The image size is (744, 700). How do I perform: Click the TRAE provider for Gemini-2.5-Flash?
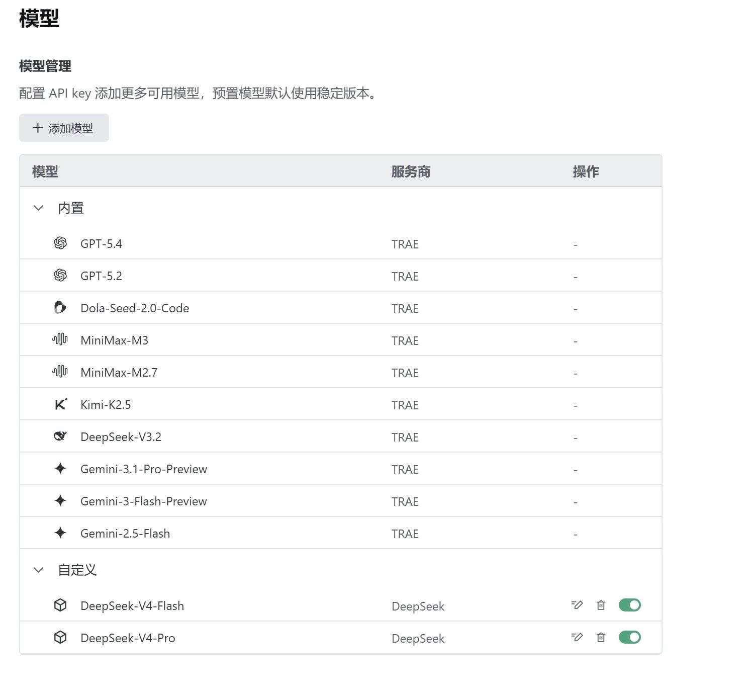[x=405, y=534]
